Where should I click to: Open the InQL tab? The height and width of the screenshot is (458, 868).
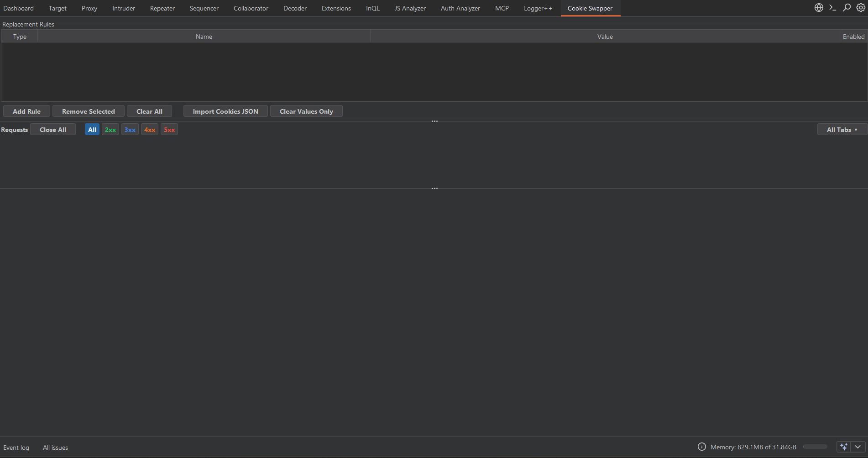click(373, 8)
